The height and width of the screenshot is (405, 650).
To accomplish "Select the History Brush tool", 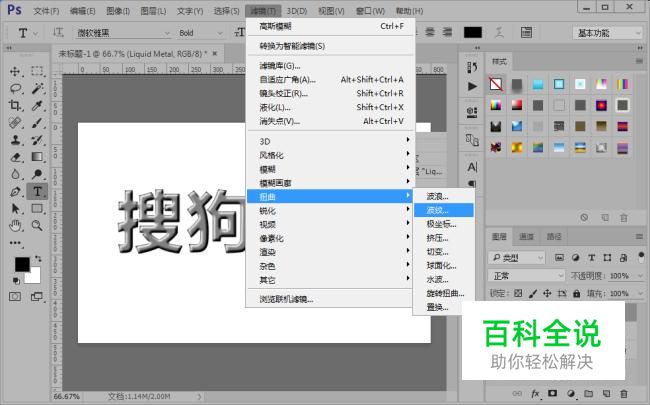I will 37,140.
